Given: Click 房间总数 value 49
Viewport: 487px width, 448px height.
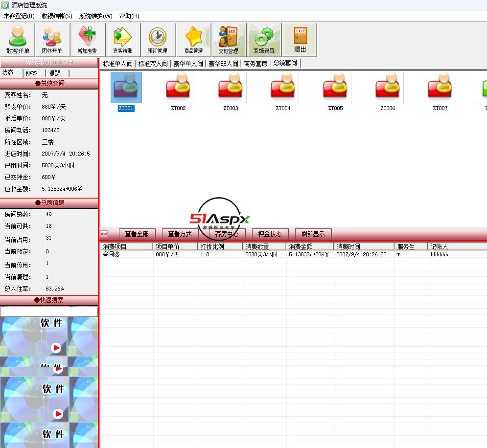Looking at the screenshot, I should pos(48,214).
